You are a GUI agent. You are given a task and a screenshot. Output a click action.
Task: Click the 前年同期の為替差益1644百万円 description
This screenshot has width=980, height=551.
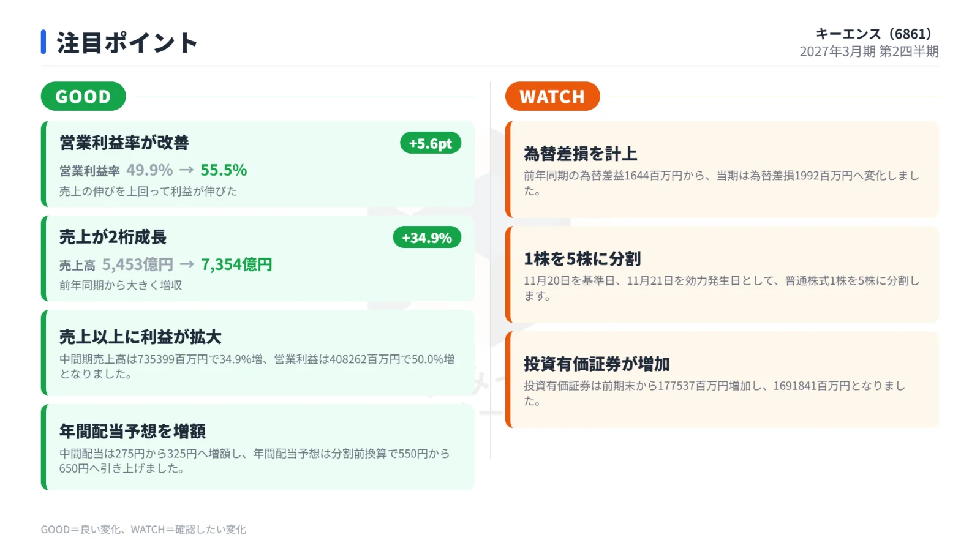(722, 183)
